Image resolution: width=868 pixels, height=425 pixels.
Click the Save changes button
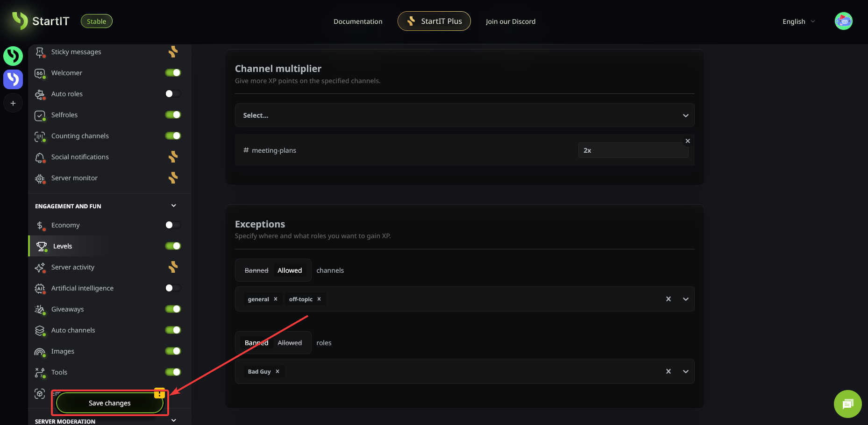[x=110, y=403]
